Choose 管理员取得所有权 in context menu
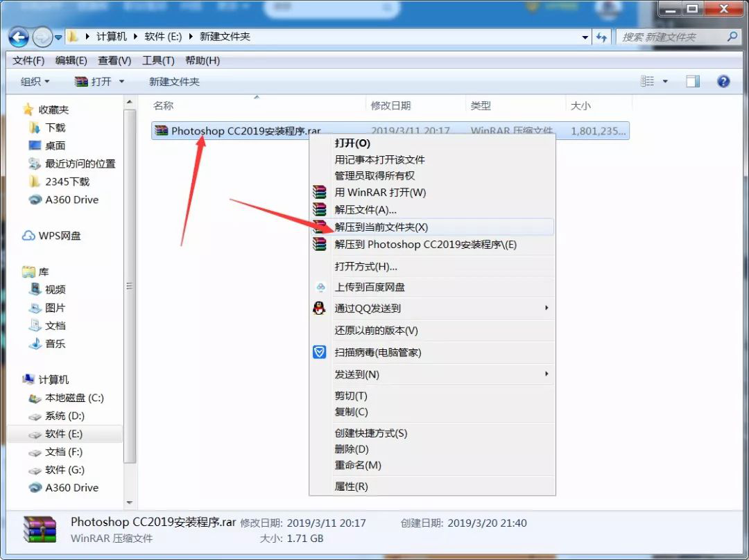 pyautogui.click(x=374, y=176)
